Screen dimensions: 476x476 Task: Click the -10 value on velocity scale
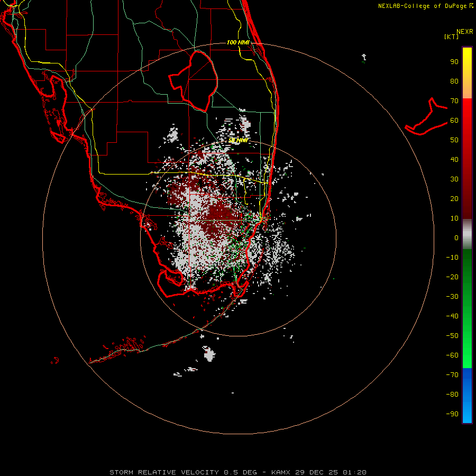coord(452,258)
